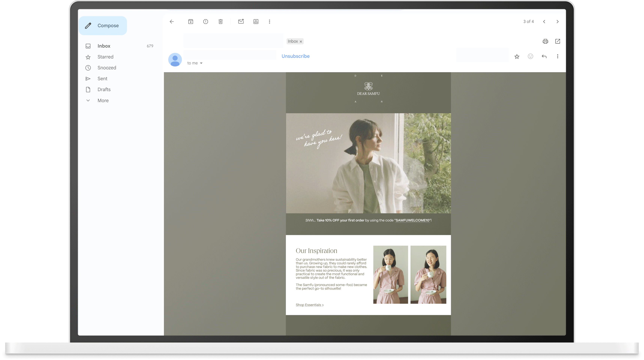Viewport: 644px width, 360px height.
Task: Go to the Drafts folder
Action: pyautogui.click(x=104, y=89)
